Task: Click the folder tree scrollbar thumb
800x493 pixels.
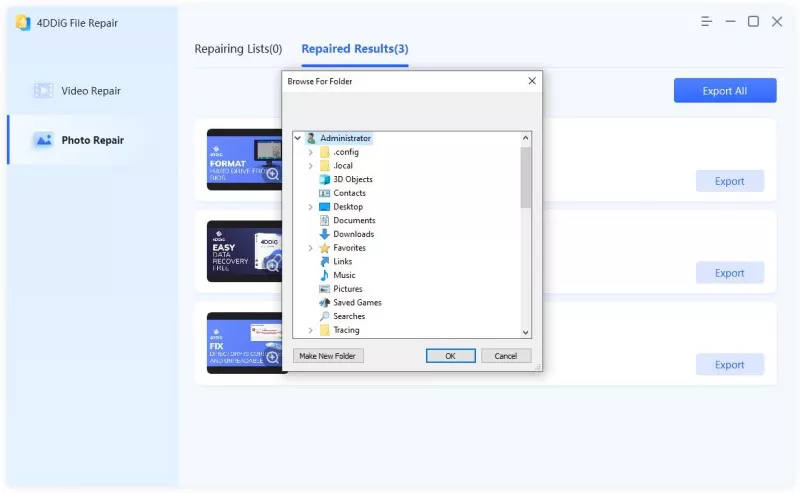Action: [526, 178]
